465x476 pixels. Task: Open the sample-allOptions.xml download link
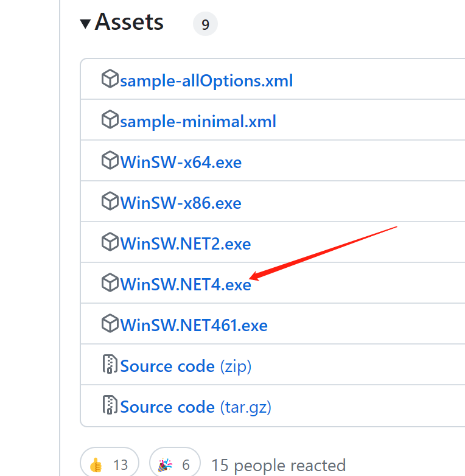(x=206, y=81)
